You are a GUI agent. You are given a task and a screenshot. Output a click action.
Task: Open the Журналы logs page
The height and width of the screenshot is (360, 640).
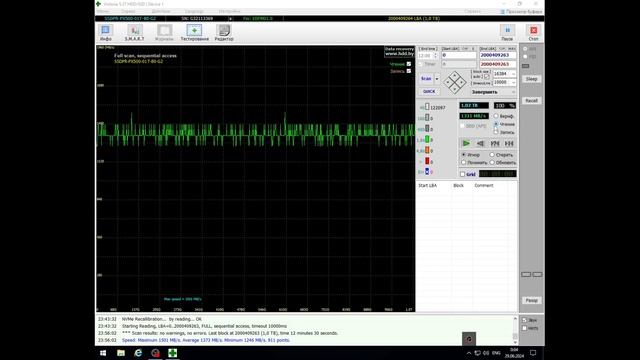tap(164, 32)
